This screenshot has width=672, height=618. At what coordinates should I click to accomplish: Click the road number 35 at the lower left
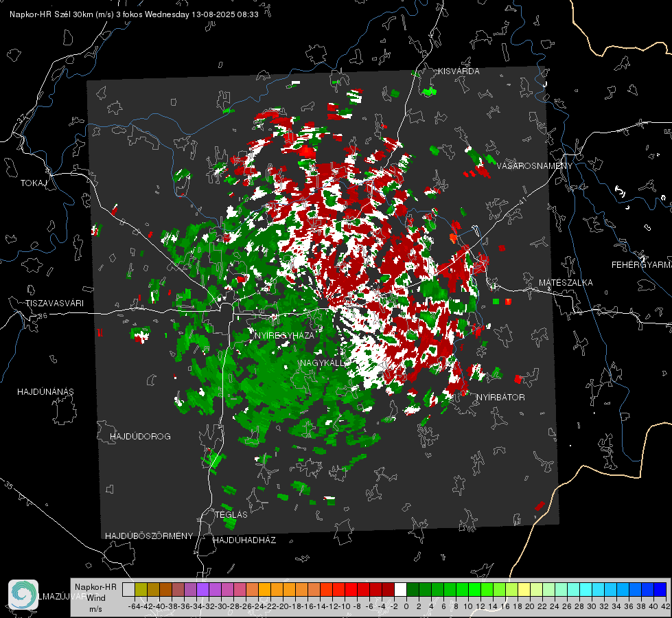point(8,486)
